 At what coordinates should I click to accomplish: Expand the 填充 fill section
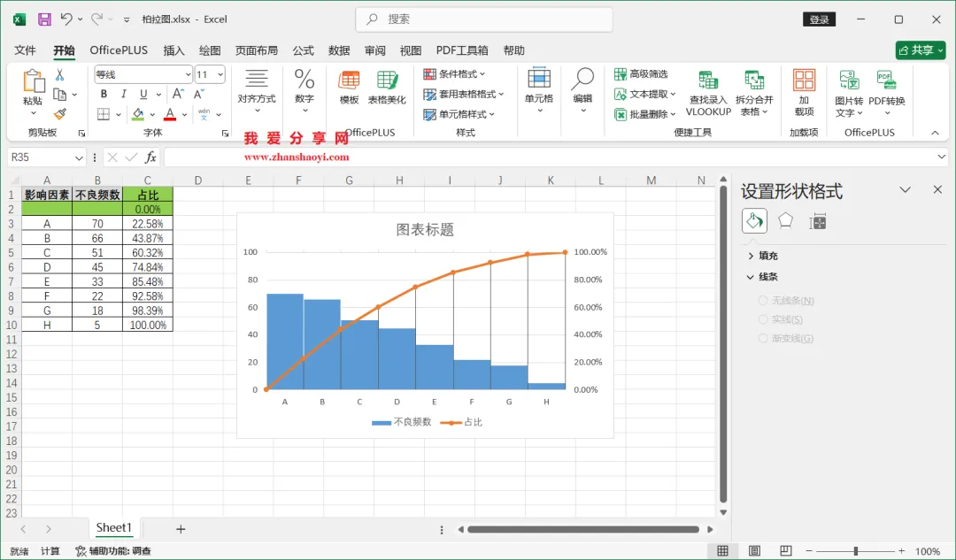click(763, 256)
